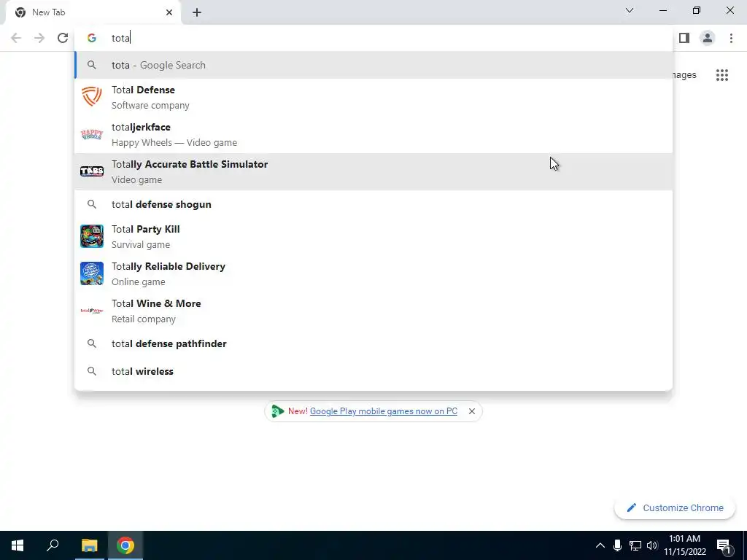Open the taskbar clock and date

pyautogui.click(x=684, y=545)
